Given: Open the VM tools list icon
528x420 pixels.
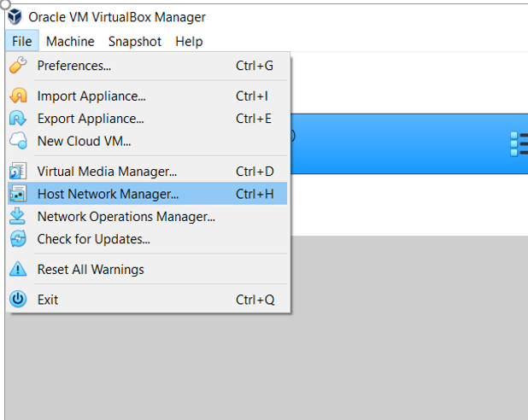Looking at the screenshot, I should tap(519, 144).
